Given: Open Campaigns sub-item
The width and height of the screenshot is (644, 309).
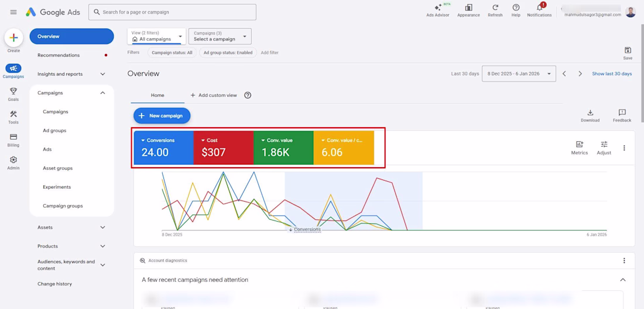Looking at the screenshot, I should [56, 112].
